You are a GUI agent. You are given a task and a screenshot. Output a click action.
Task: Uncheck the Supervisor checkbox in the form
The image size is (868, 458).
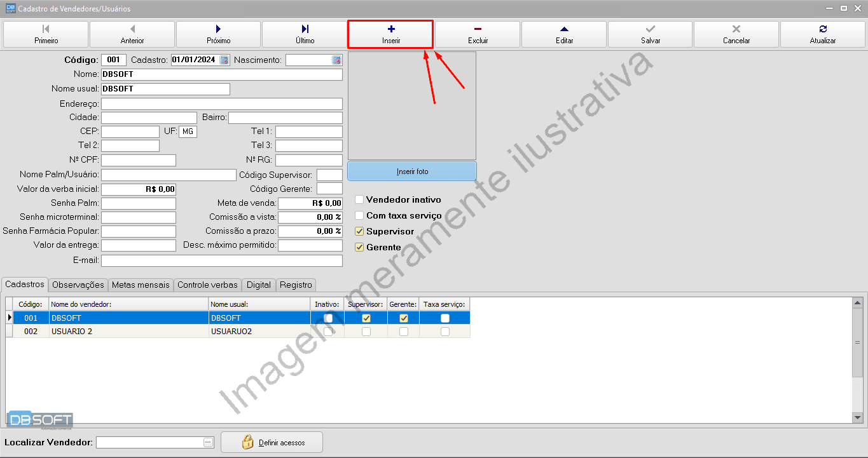pos(359,231)
